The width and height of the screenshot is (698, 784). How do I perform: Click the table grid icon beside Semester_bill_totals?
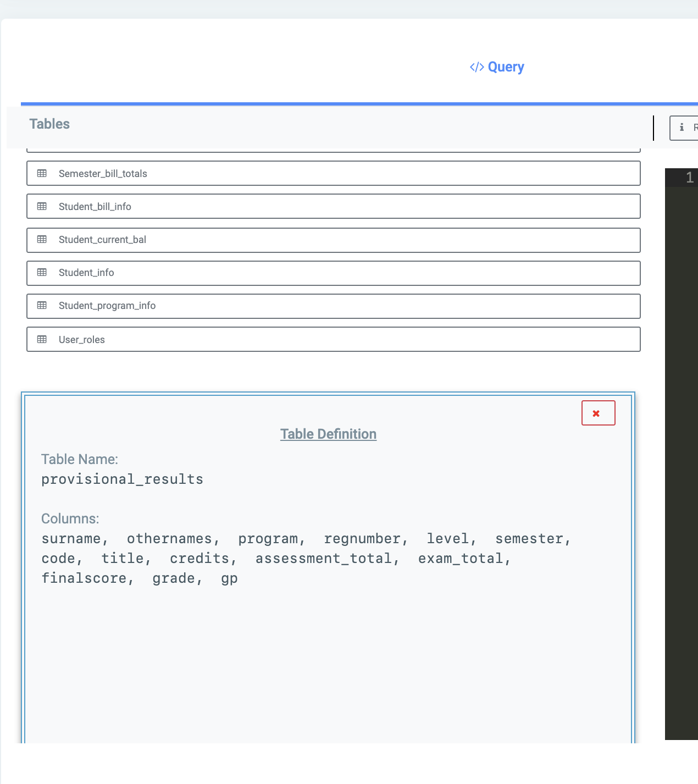(42, 173)
